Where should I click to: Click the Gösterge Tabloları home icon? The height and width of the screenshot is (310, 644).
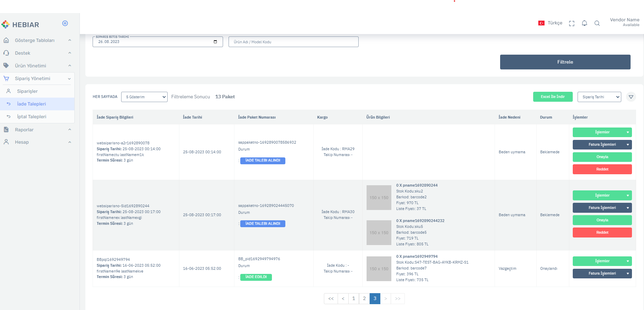[x=6, y=40]
